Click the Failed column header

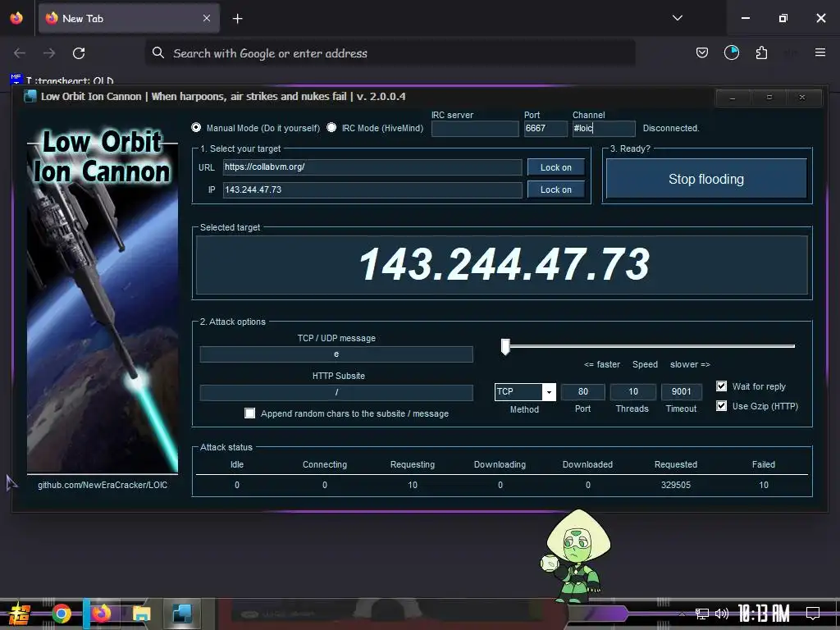click(x=764, y=464)
